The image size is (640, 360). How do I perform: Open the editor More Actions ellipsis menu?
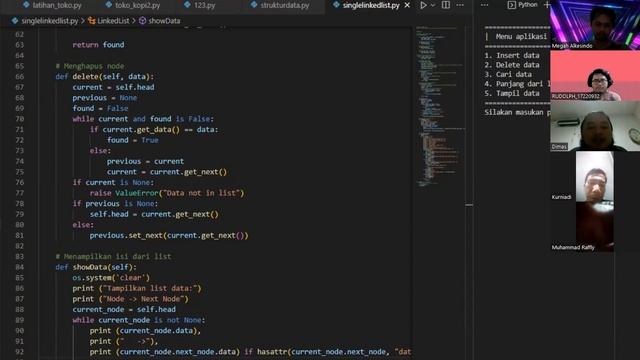tap(460, 5)
